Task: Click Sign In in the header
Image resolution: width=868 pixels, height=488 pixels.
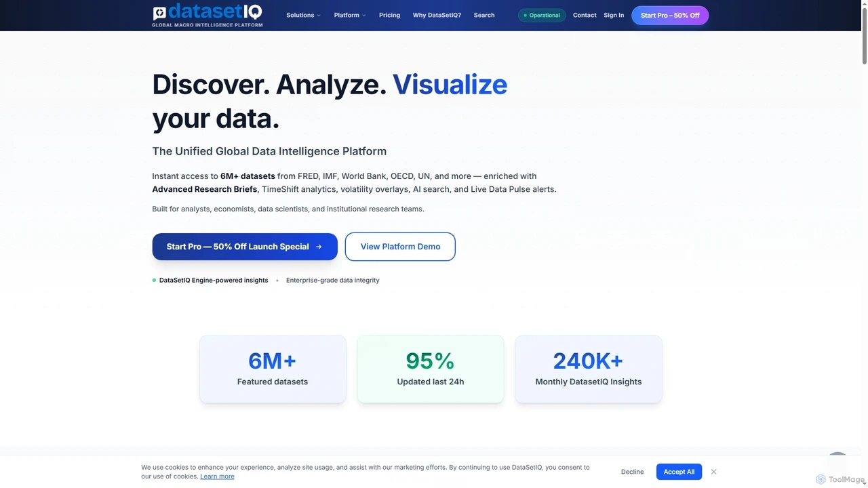Action: click(614, 15)
